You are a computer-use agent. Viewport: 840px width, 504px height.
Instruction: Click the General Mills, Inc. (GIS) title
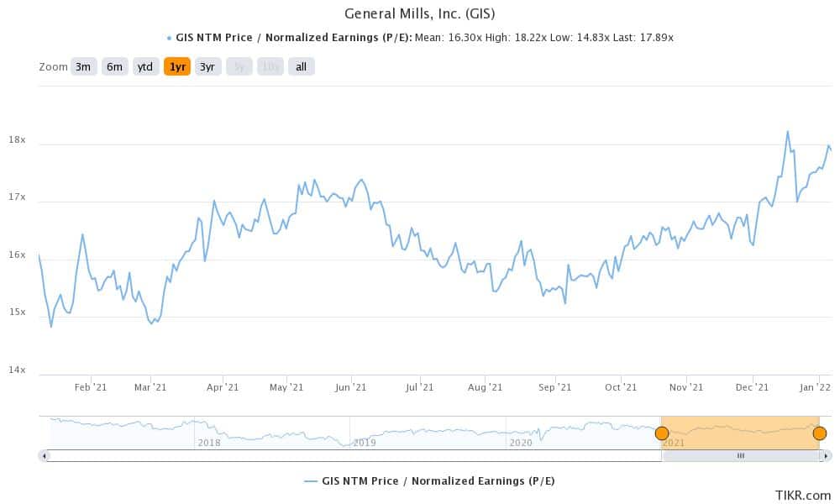419,13
